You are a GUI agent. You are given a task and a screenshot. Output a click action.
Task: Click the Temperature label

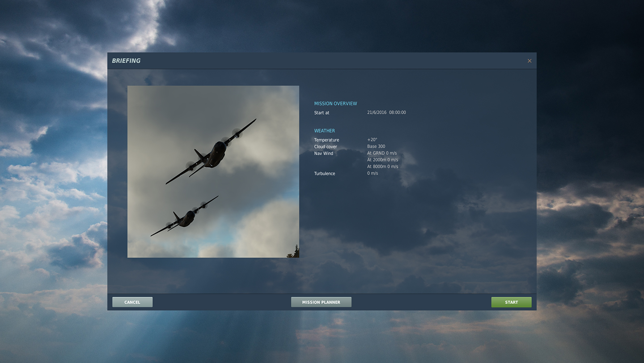[x=326, y=140]
